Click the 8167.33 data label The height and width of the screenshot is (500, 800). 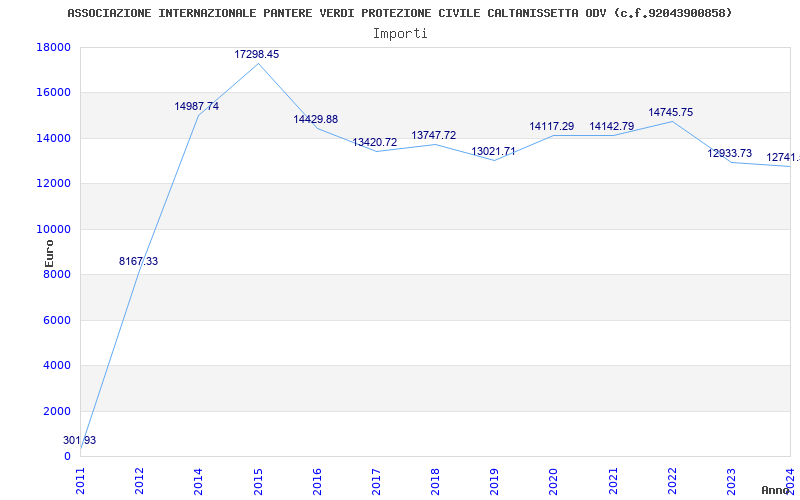tap(138, 261)
